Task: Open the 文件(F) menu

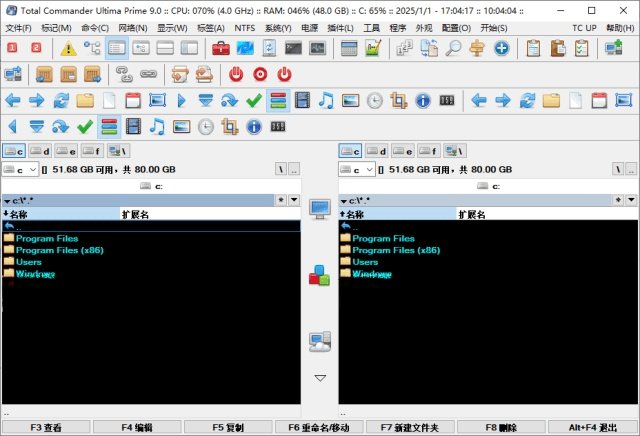Action: [x=18, y=28]
